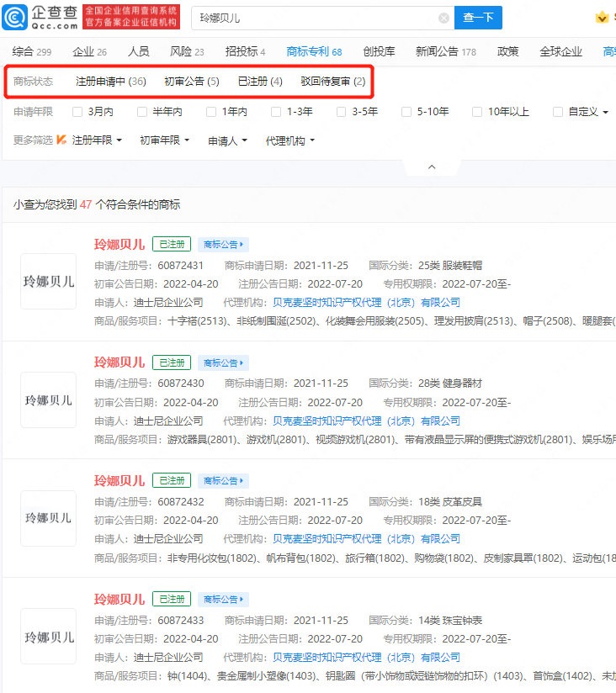
Task: Open the 申请人 dropdown
Action: 227,141
